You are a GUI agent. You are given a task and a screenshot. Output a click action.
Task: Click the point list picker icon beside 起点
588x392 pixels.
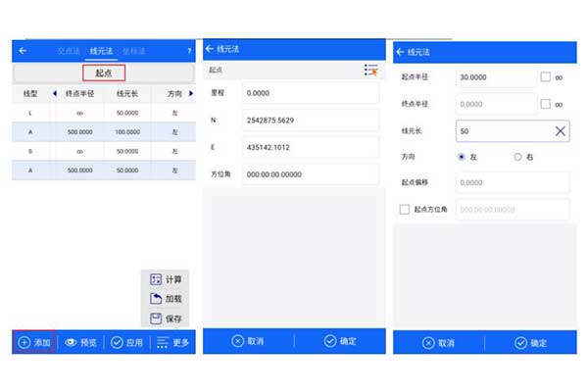point(370,71)
